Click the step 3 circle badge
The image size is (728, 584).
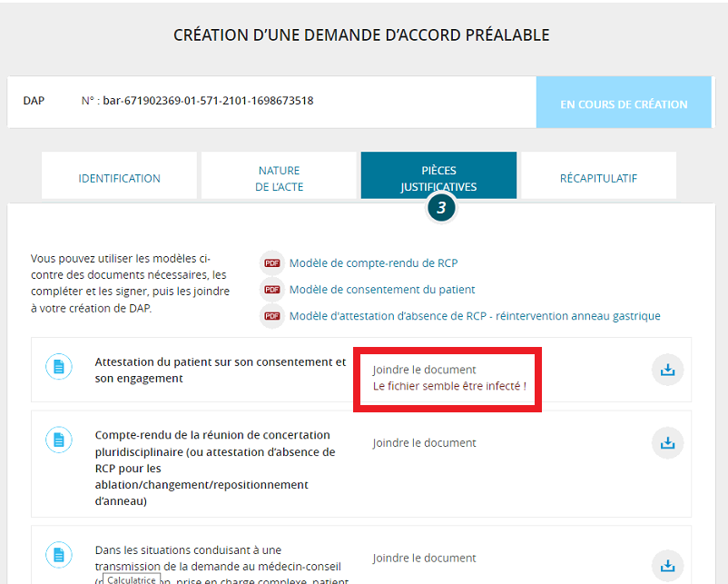pyautogui.click(x=441, y=207)
